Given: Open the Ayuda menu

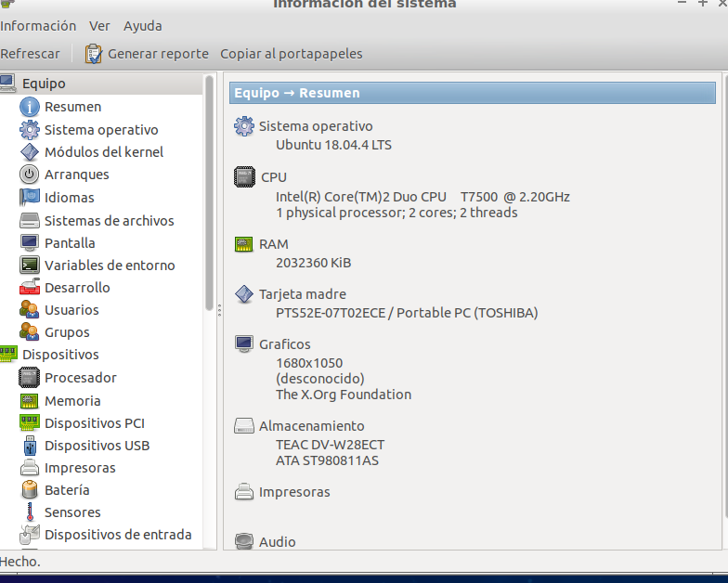Looking at the screenshot, I should 142,26.
